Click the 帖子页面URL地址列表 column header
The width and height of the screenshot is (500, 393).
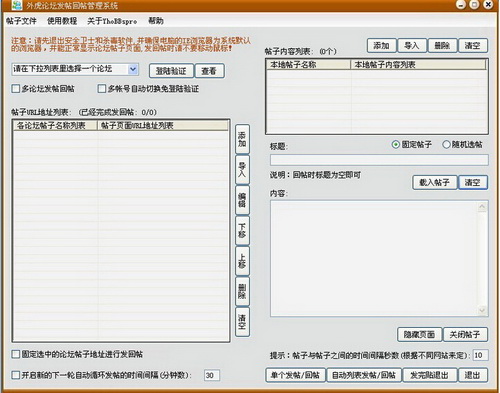tap(163, 126)
